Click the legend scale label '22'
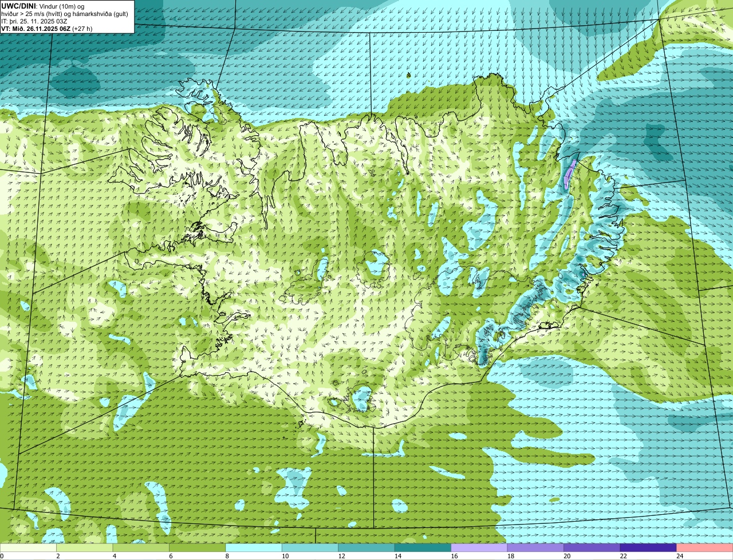733x560 pixels. [623, 556]
